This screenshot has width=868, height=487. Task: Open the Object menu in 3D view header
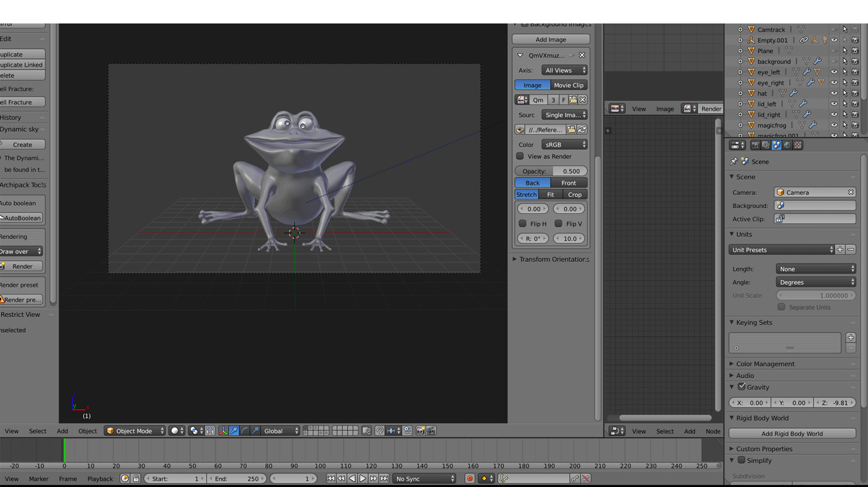click(87, 431)
